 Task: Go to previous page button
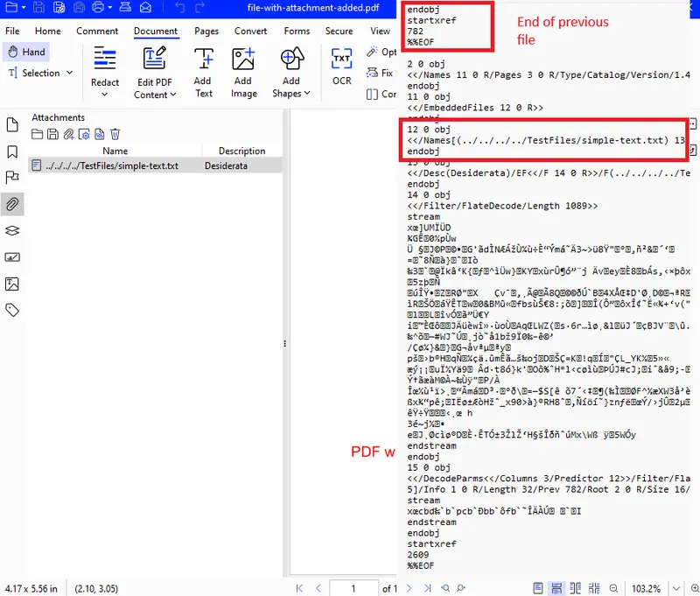tap(318, 588)
